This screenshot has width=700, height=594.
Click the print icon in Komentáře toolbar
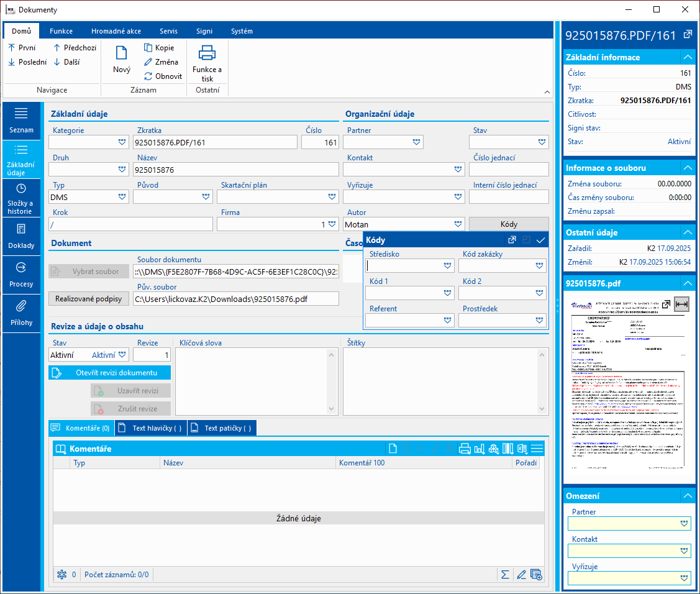(x=465, y=449)
